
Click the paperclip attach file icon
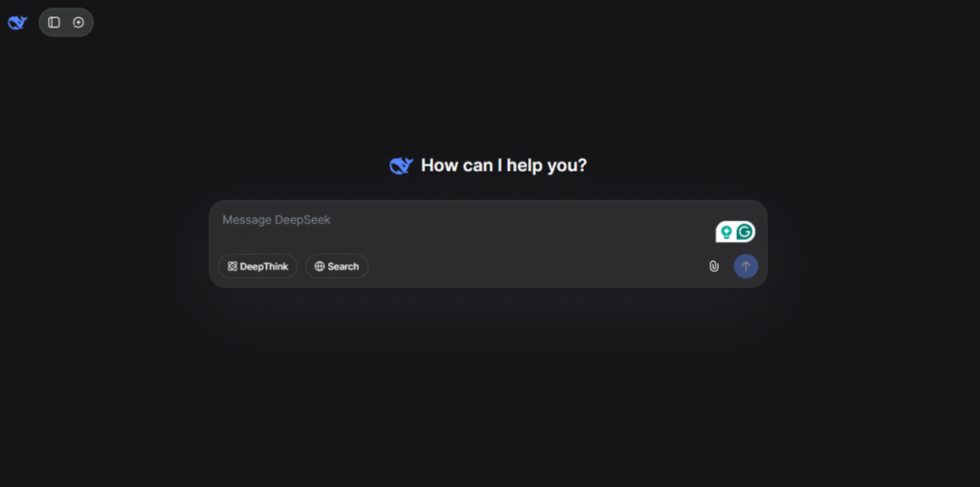[x=714, y=266]
